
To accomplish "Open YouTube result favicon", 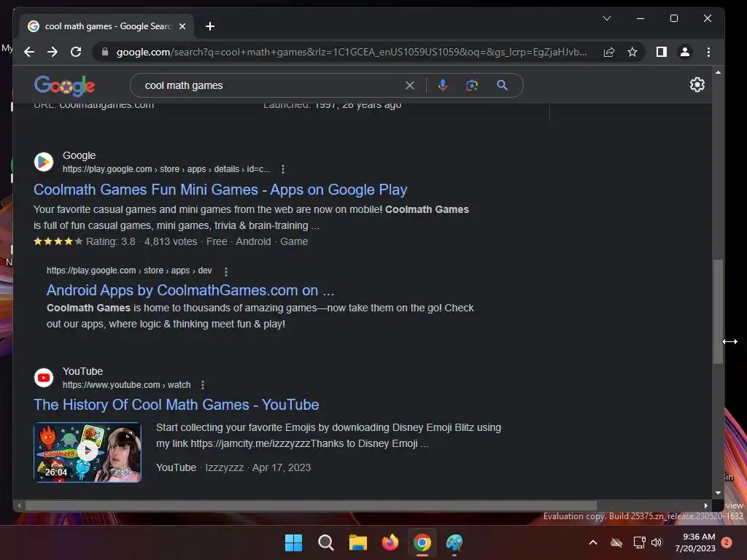I will coord(43,378).
